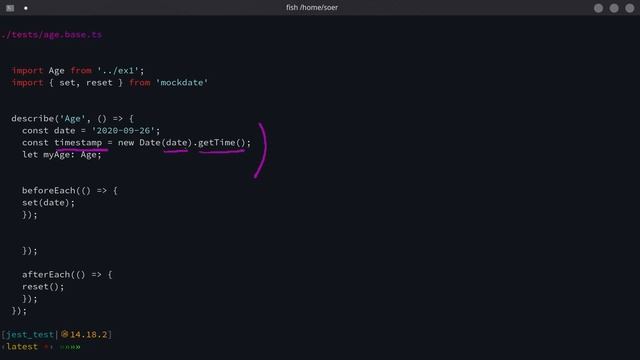Click the describe('Age', () => { line
640x360 pixels.
tap(72, 118)
